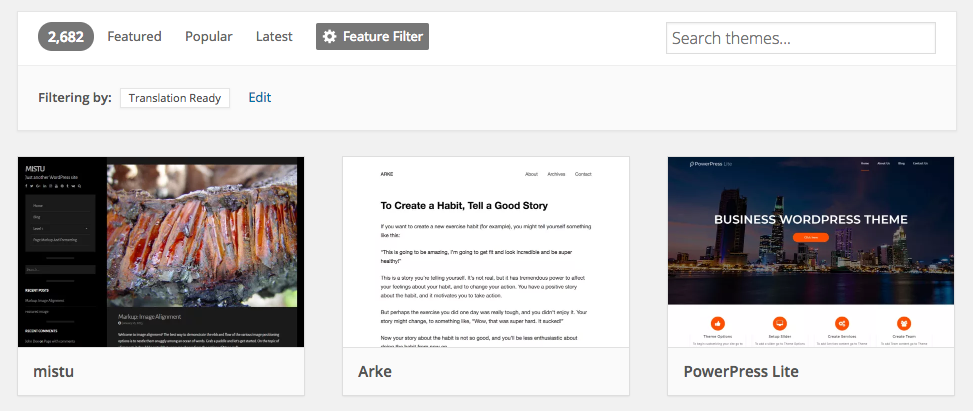Click the orange button in PowerPress Lite preview
The width and height of the screenshot is (973, 411).
(810, 237)
